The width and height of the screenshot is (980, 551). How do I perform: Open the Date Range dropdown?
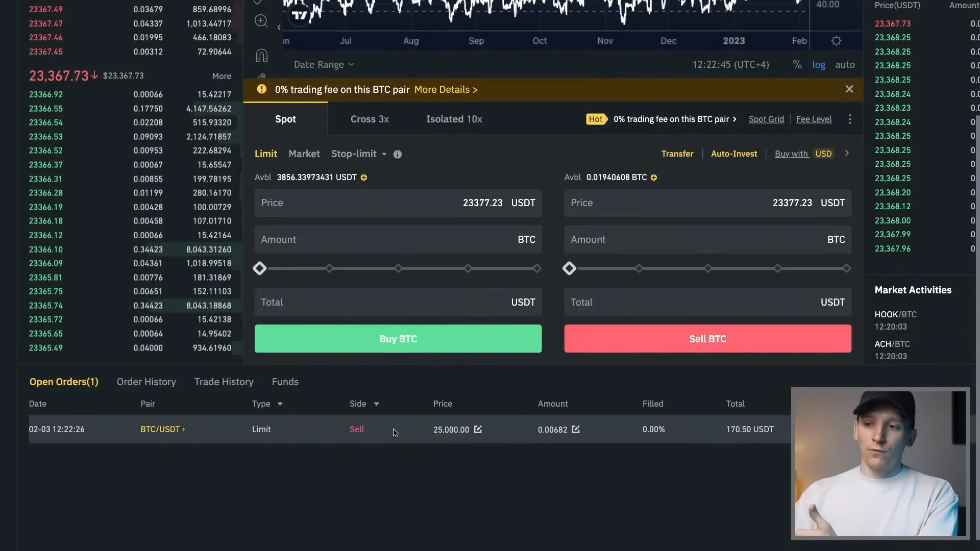pyautogui.click(x=324, y=65)
